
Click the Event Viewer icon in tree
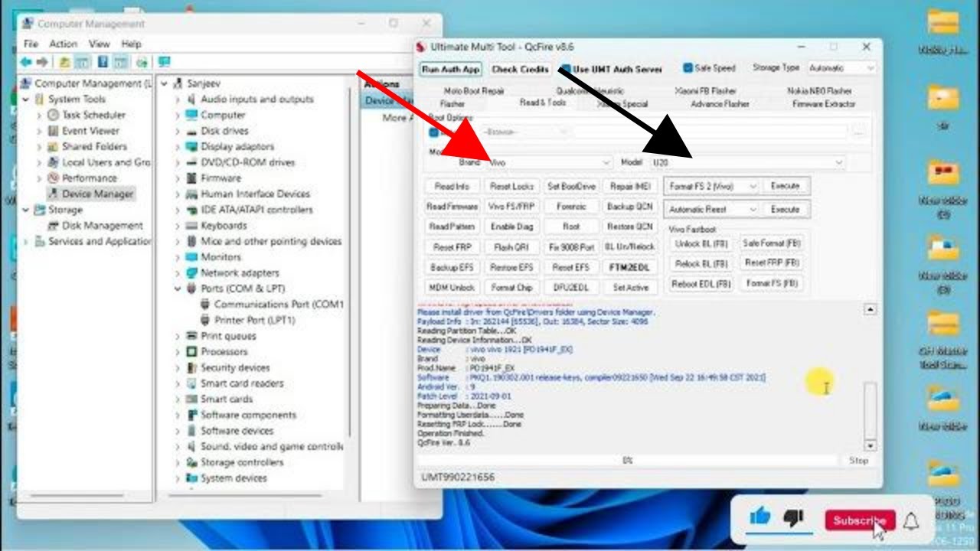click(53, 131)
